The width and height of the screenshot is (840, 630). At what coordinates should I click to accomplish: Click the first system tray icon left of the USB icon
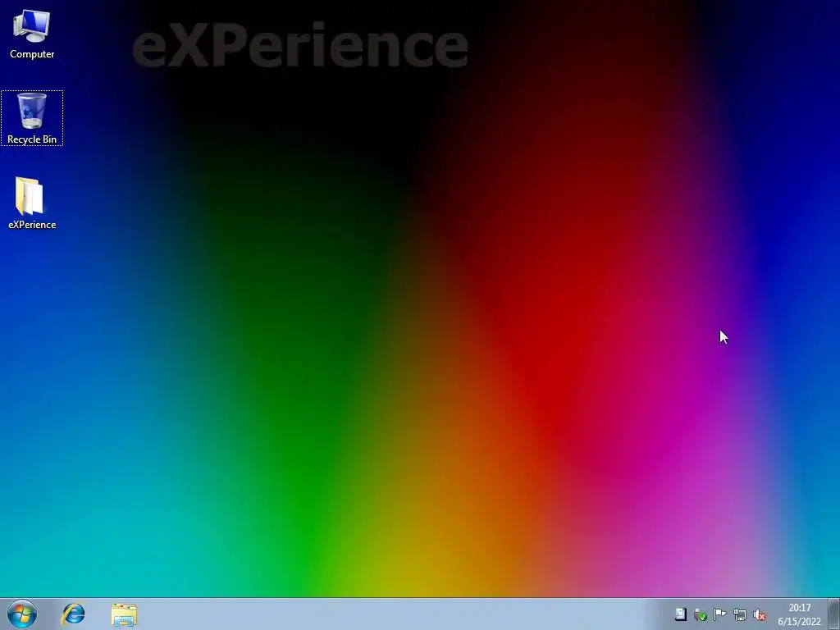680,614
